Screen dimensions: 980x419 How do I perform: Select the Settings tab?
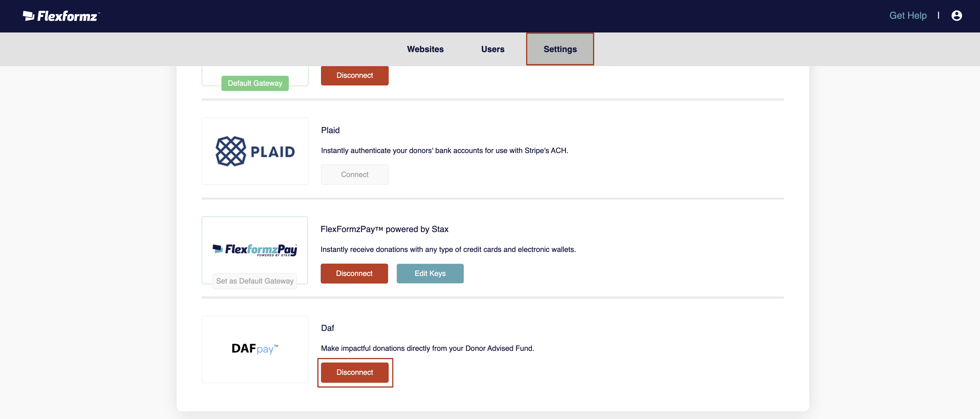click(x=560, y=49)
